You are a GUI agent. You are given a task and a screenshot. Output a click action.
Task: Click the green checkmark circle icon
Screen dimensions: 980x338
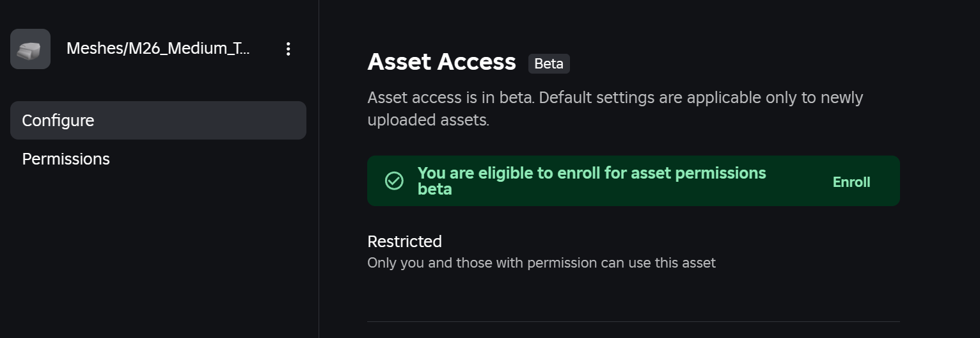[x=394, y=181]
